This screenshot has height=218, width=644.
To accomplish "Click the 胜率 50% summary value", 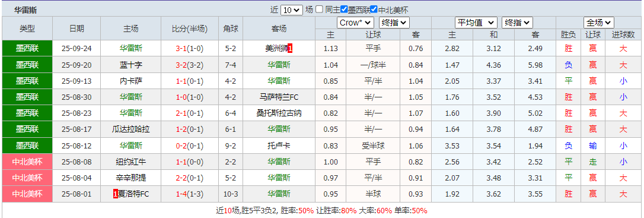I will (306, 211).
